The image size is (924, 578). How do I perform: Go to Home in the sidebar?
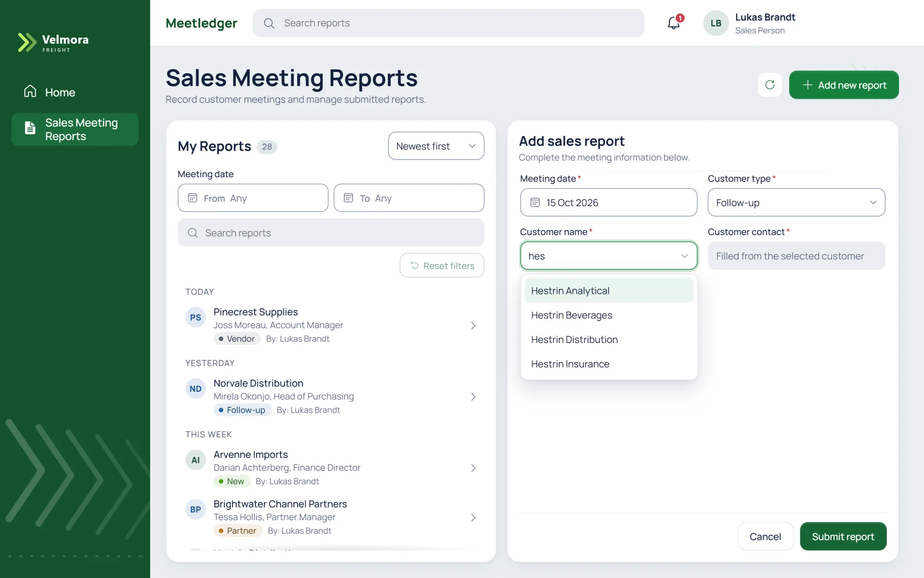point(75,92)
